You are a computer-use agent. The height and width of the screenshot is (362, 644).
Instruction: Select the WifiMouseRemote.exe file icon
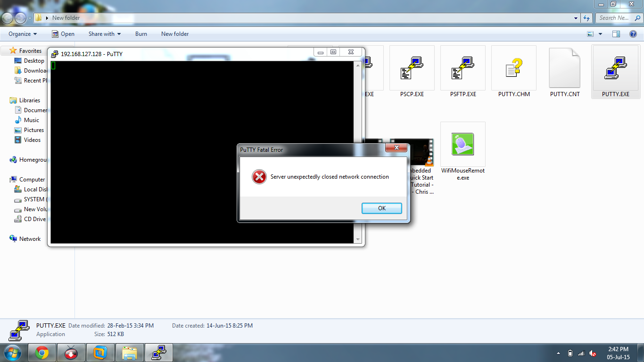(463, 144)
